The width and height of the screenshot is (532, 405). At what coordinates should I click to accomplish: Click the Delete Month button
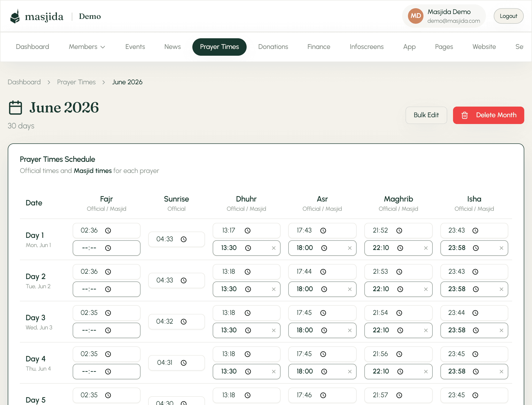click(x=488, y=115)
